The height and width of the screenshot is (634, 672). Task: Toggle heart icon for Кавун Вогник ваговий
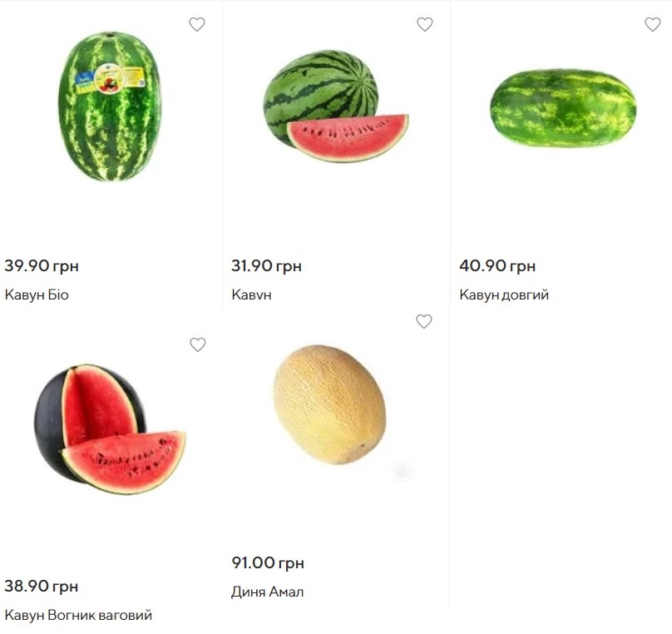point(197,344)
